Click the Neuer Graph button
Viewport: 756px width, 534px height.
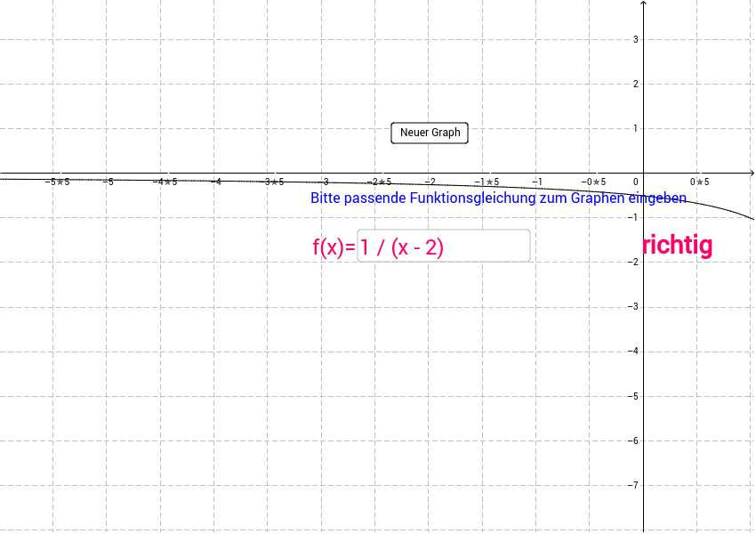pos(429,133)
